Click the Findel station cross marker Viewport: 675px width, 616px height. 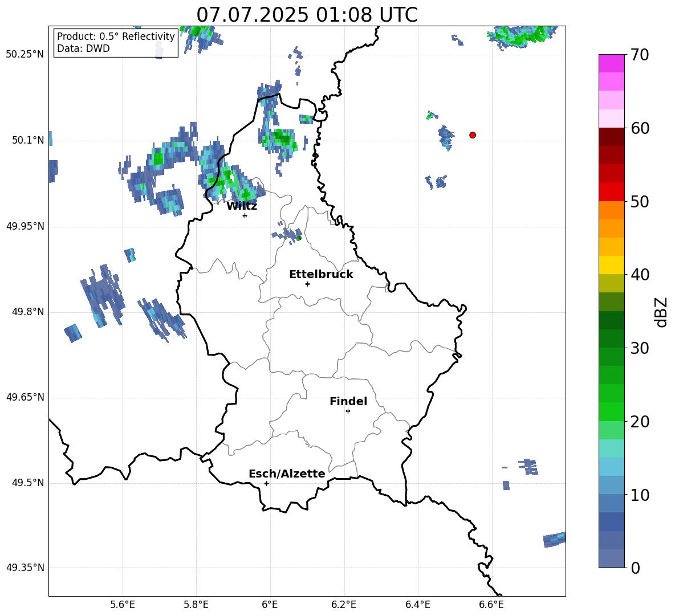click(348, 411)
